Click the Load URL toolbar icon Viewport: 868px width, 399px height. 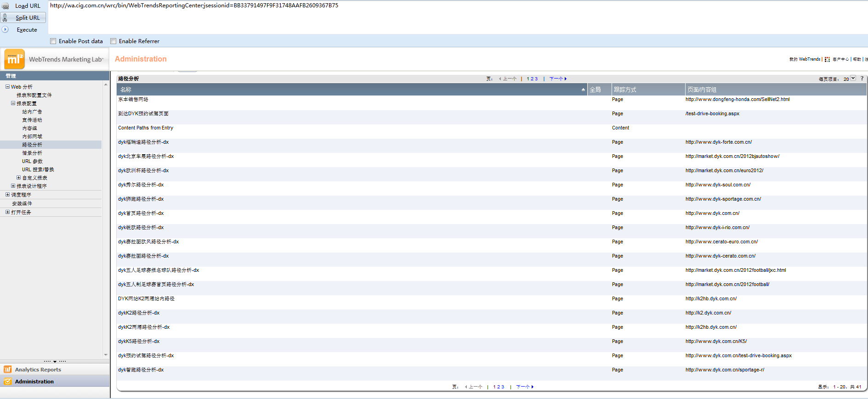(6, 6)
